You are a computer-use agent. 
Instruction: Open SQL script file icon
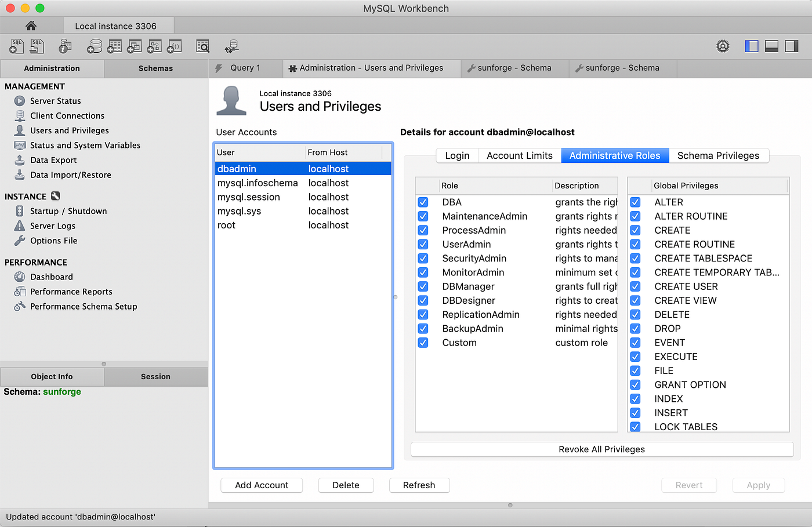(x=37, y=46)
